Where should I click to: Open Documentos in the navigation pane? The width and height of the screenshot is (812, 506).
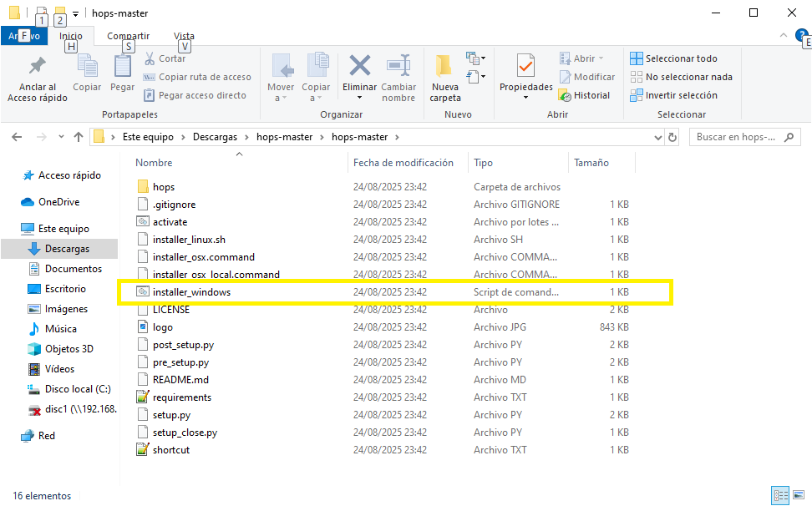(x=65, y=269)
